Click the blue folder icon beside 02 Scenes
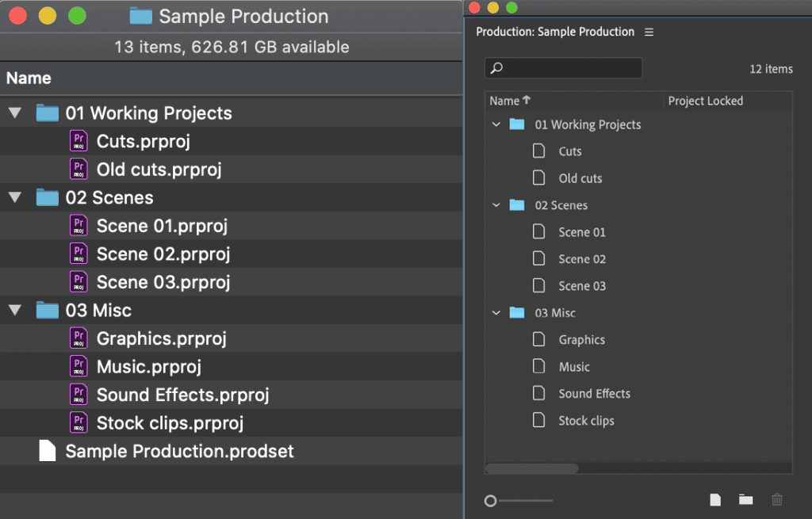This screenshot has width=812, height=519. (x=516, y=204)
